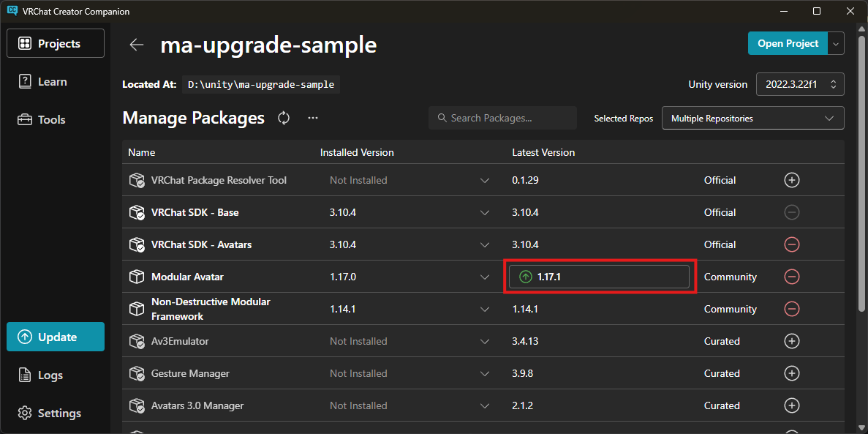Click the search magnifier icon
This screenshot has height=434, width=868.
click(442, 118)
